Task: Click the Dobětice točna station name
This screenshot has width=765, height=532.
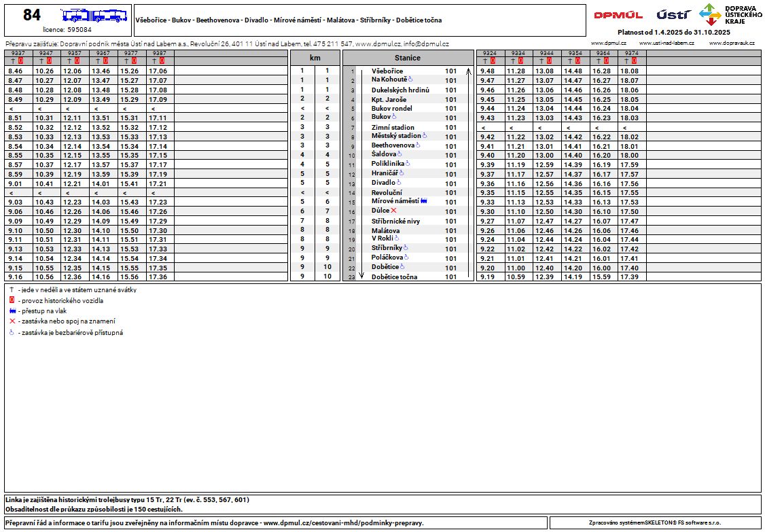Action: pyautogui.click(x=394, y=277)
